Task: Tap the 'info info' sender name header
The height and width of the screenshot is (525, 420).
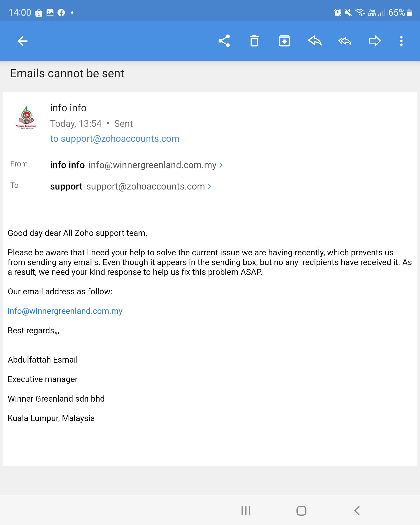Action: tap(68, 108)
